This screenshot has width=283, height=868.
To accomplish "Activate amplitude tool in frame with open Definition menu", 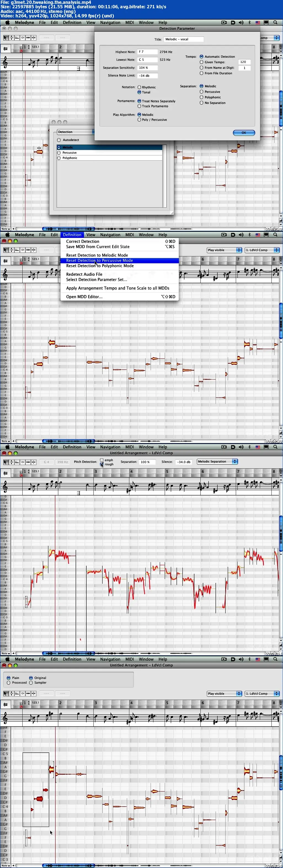I will [23, 250].
